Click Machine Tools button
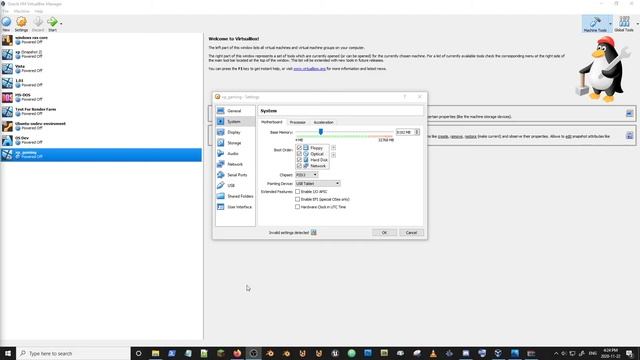The image size is (640, 360). tap(595, 24)
